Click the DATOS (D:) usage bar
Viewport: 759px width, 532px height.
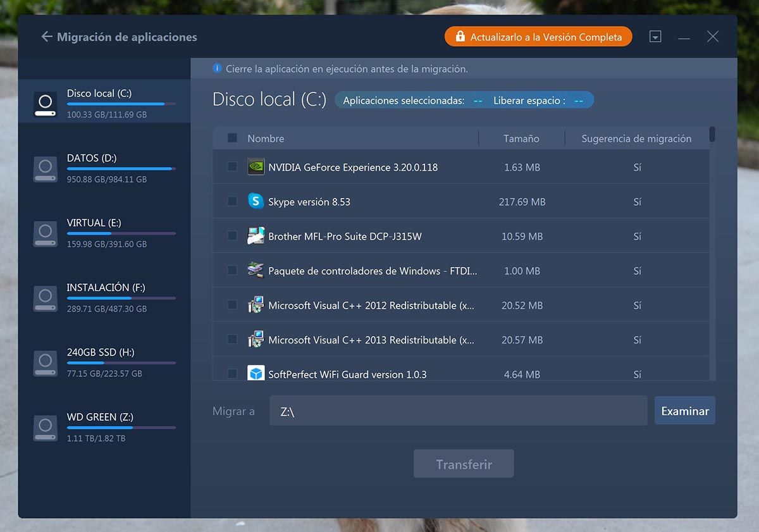pos(121,168)
